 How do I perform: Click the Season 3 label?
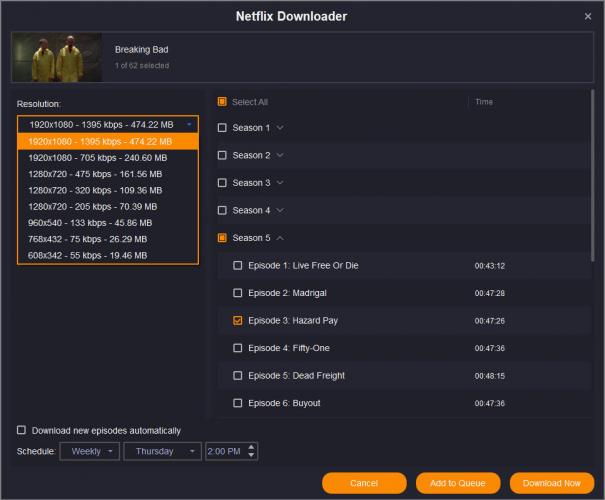tap(251, 183)
